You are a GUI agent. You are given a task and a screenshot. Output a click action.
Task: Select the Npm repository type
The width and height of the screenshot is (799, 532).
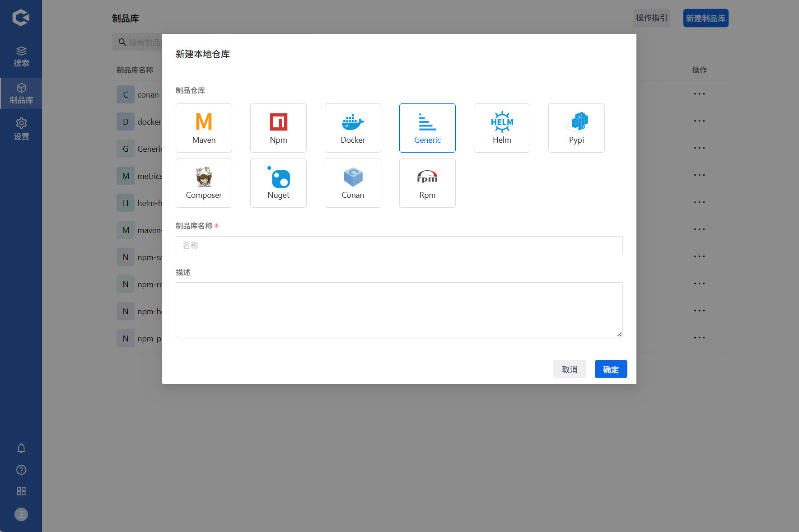click(x=278, y=128)
